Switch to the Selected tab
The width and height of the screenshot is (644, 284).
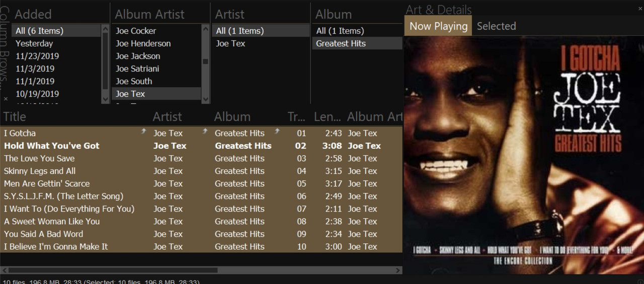point(497,26)
